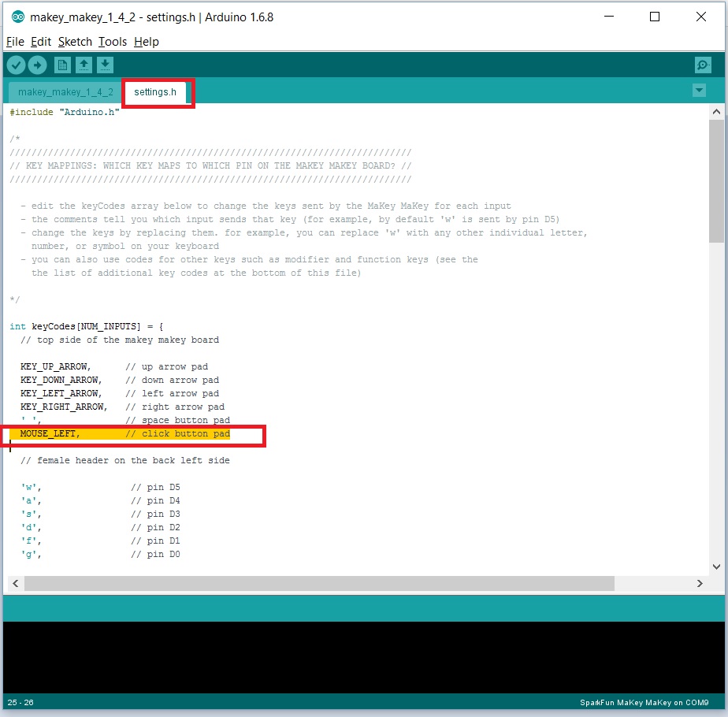Screen dimensions: 728x717
Task: Open the Edit menu
Action: coord(40,42)
